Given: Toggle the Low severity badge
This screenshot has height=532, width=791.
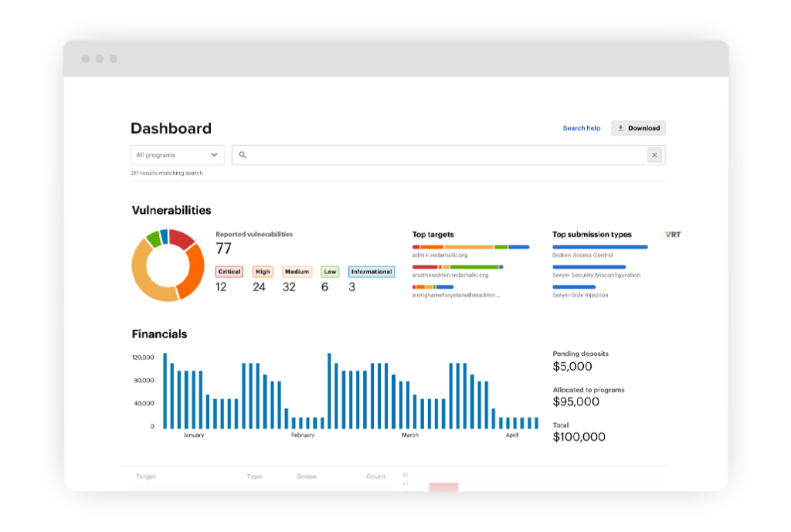Looking at the screenshot, I should [x=330, y=272].
